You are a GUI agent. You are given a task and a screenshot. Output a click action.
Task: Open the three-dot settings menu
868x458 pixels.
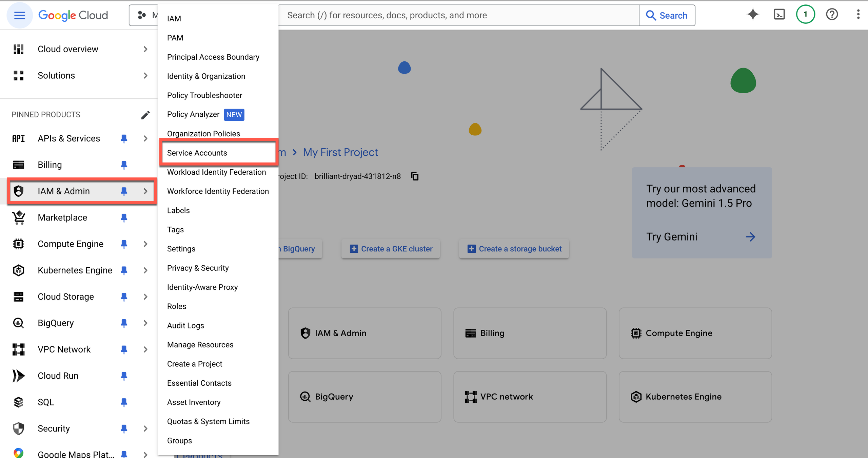pyautogui.click(x=858, y=15)
